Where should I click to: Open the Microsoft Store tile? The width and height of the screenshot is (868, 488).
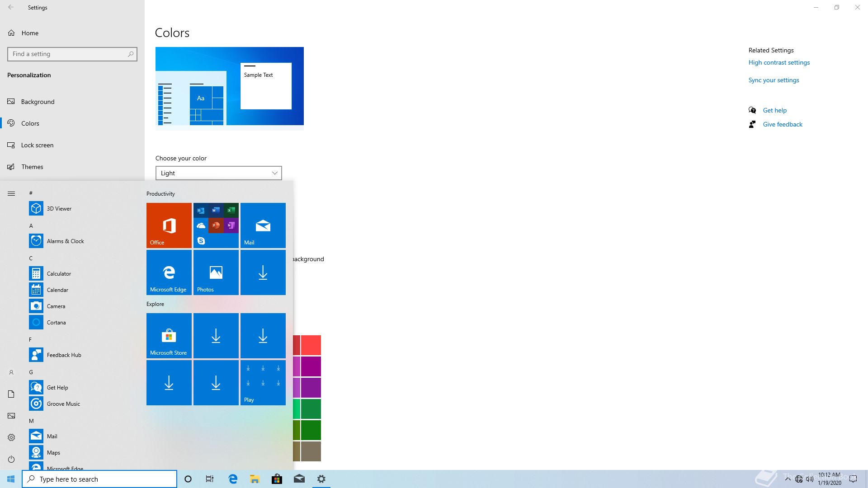coord(169,336)
